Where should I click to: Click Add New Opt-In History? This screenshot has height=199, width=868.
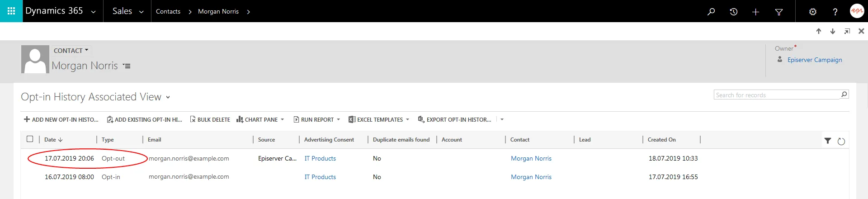click(x=61, y=119)
